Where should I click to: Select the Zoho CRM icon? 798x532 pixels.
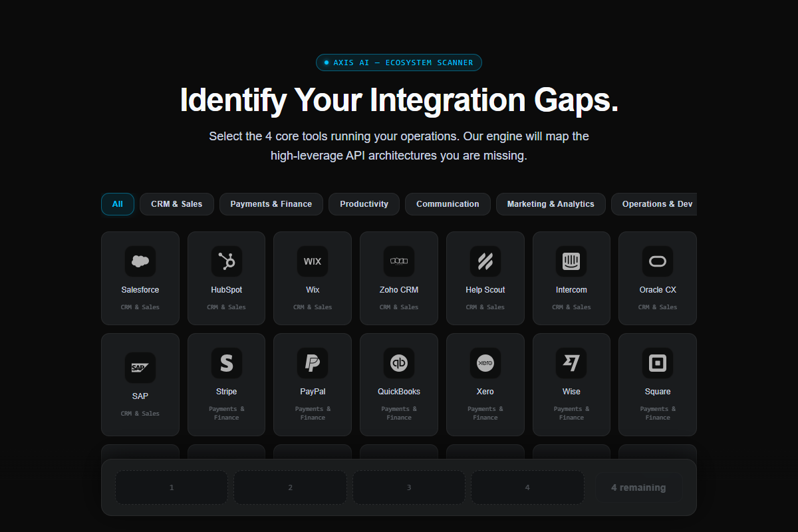(x=399, y=261)
